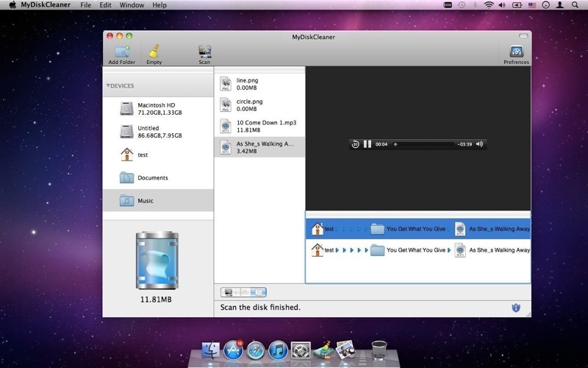Image resolution: width=588 pixels, height=368 pixels.
Task: Collapse the DEVICES section triangle
Action: coord(108,85)
